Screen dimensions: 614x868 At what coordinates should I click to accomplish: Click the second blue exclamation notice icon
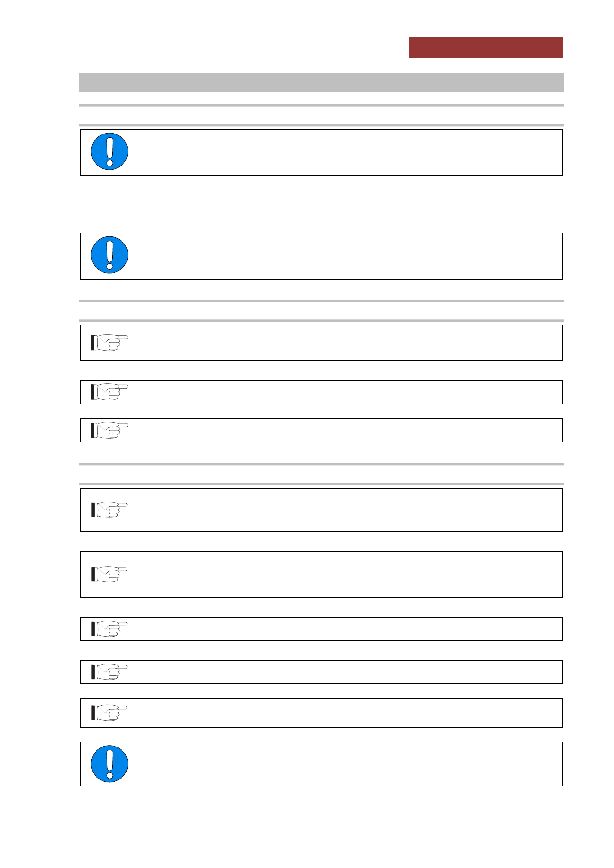point(109,255)
